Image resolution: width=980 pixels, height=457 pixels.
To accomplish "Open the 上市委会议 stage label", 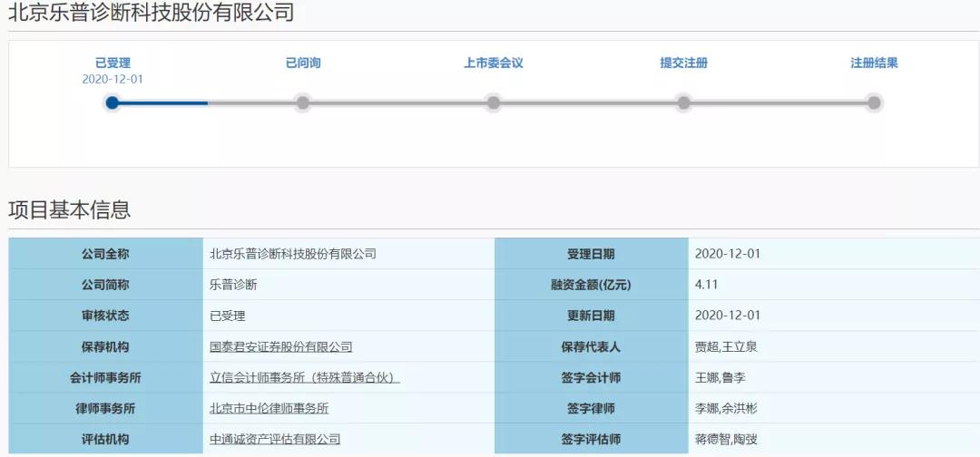I will [493, 63].
